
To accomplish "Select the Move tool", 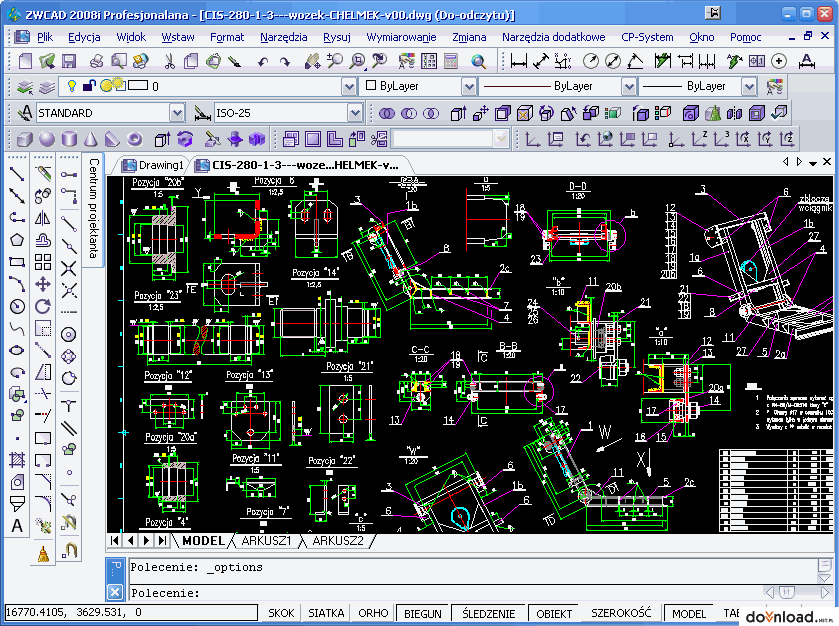I will (43, 284).
